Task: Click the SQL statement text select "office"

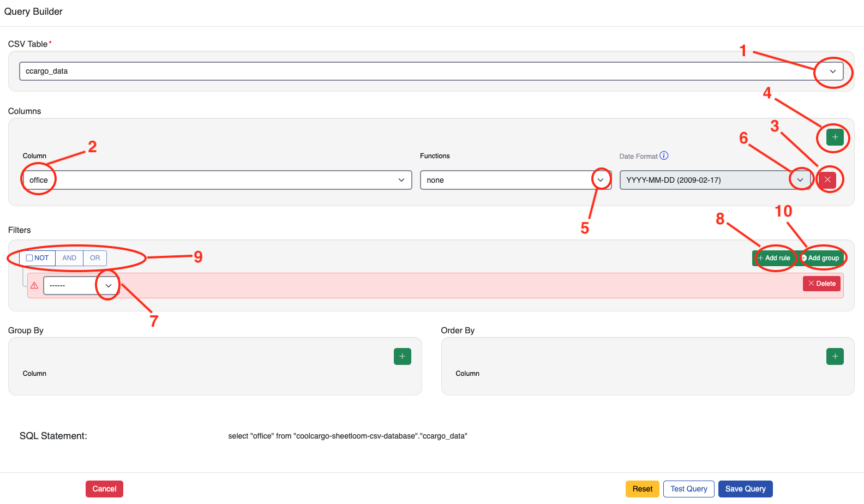Action: tap(348, 436)
